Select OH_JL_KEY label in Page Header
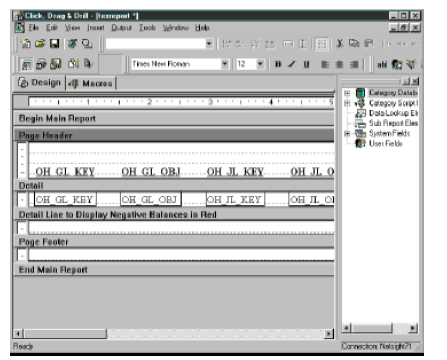This screenshot has height=360, width=447. point(235,172)
